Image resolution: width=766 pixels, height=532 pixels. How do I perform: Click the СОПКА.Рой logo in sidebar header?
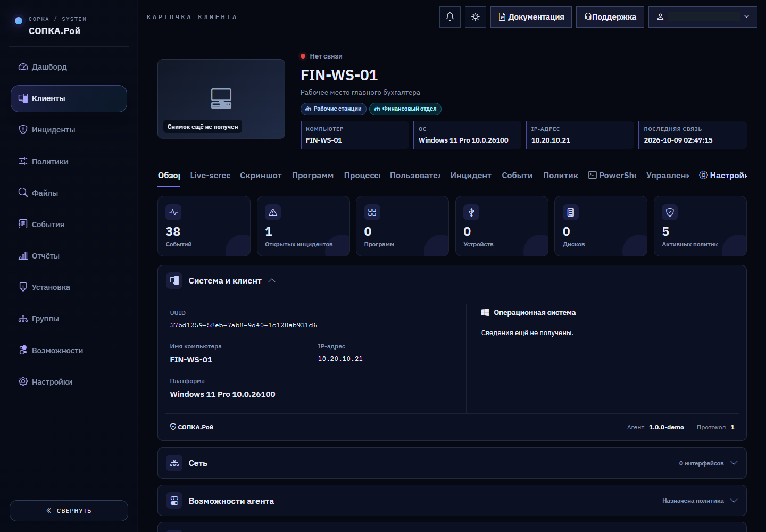click(49, 26)
